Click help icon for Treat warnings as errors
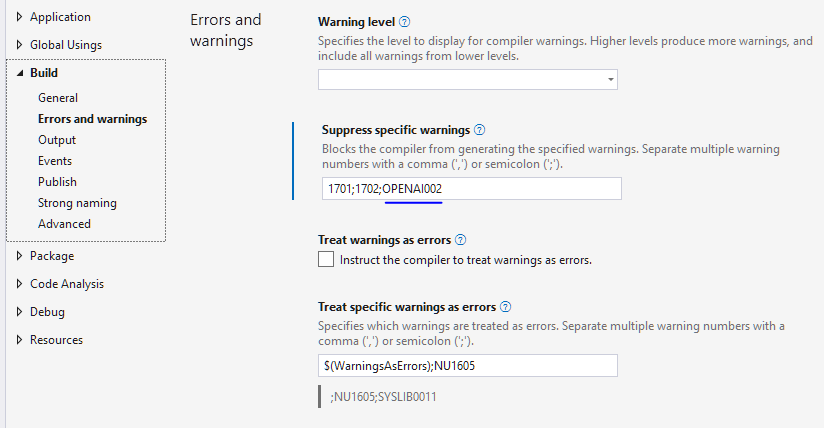 coord(461,240)
